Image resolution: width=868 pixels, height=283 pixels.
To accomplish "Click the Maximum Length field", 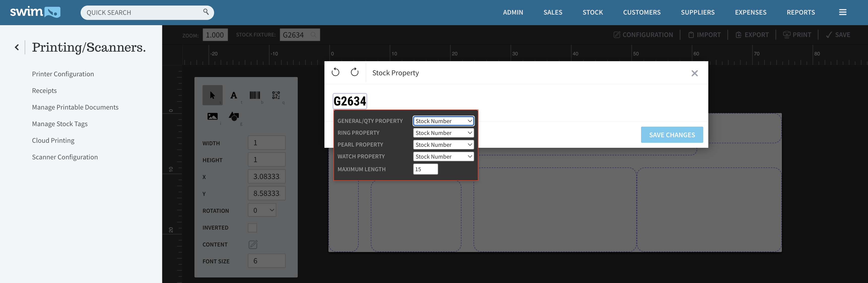I will tap(426, 169).
